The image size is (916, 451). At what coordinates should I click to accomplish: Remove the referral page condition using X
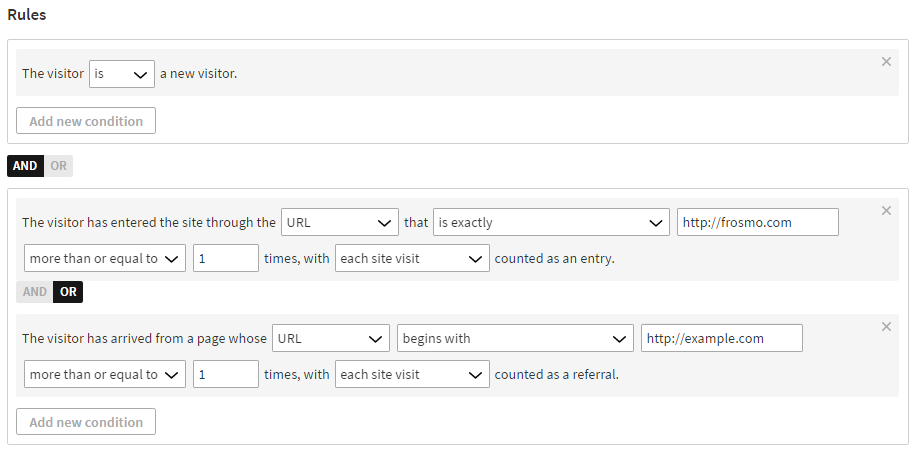[x=886, y=327]
